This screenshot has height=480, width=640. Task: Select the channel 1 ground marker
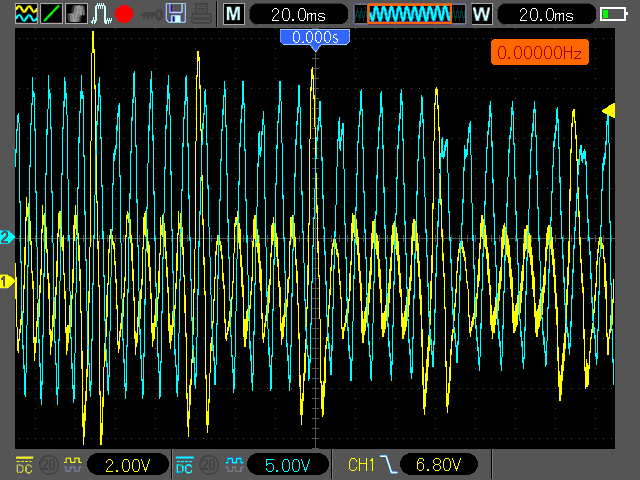[x=7, y=282]
